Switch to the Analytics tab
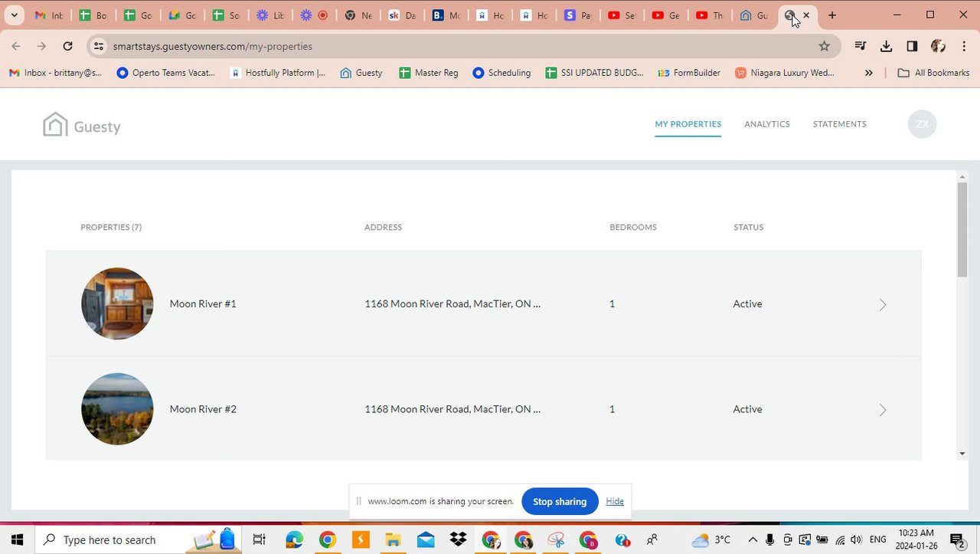Screen dimensions: 980x554 pos(766,124)
